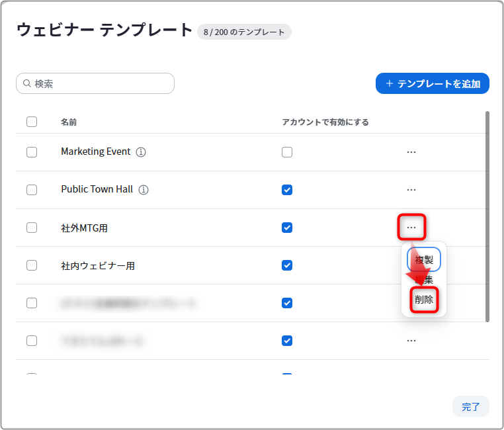Viewport: 504px width, 430px height.
Task: Choose 複製 from the context menu
Action: click(424, 259)
